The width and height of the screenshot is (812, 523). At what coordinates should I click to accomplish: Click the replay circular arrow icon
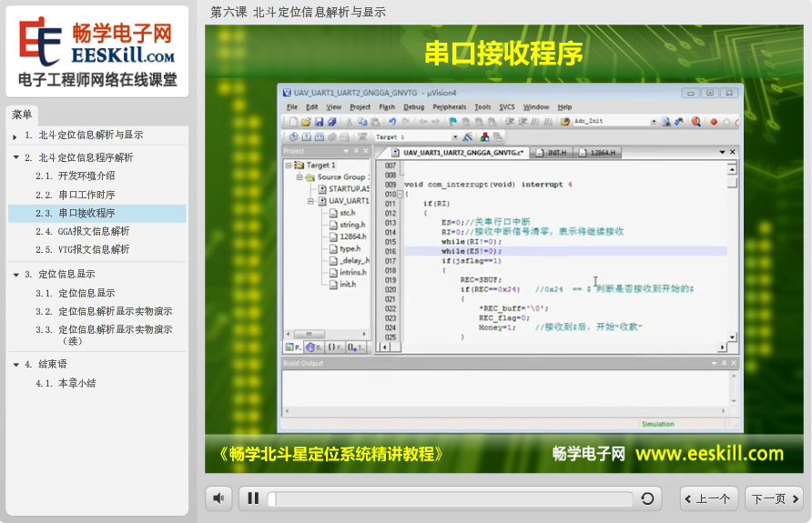(x=647, y=498)
